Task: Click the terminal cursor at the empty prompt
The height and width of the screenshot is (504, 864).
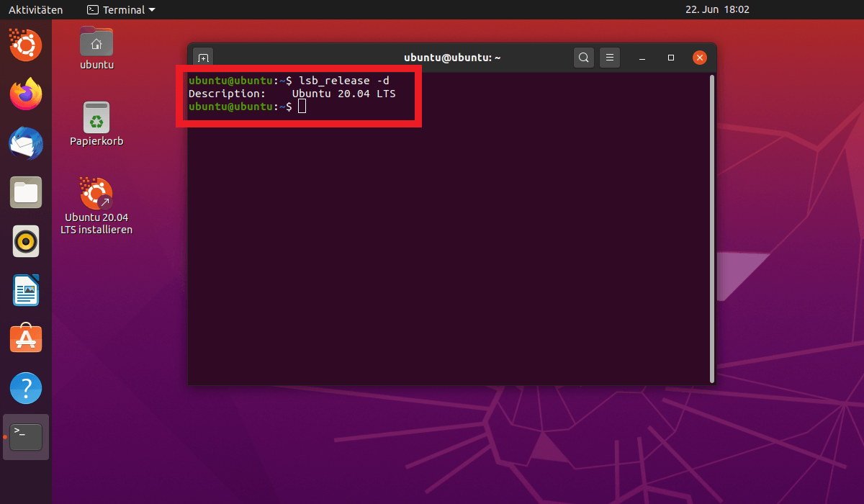Action: [302, 107]
